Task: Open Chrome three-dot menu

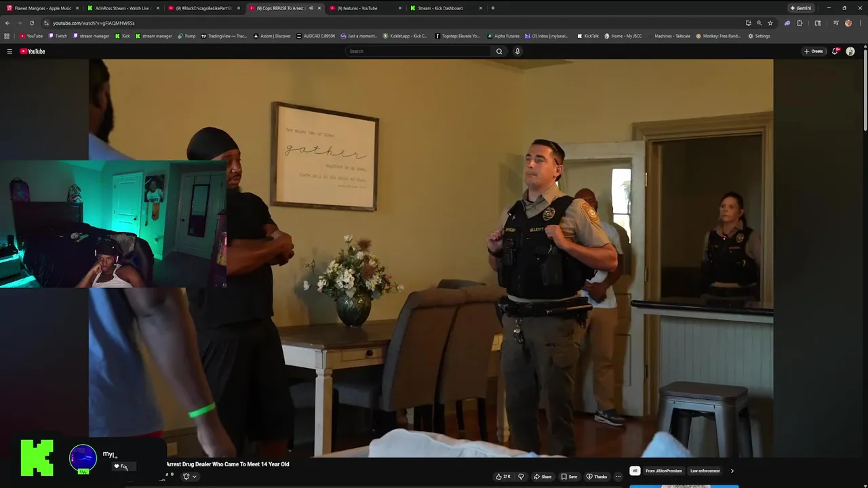Action: (861, 23)
